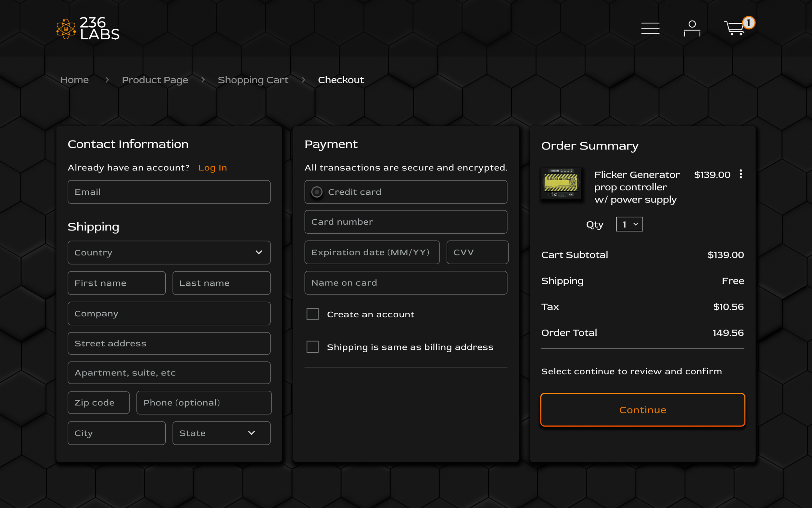Viewport: 812px width, 508px height.
Task: Navigate to Shopping Cart breadcrumb
Action: coord(253,80)
